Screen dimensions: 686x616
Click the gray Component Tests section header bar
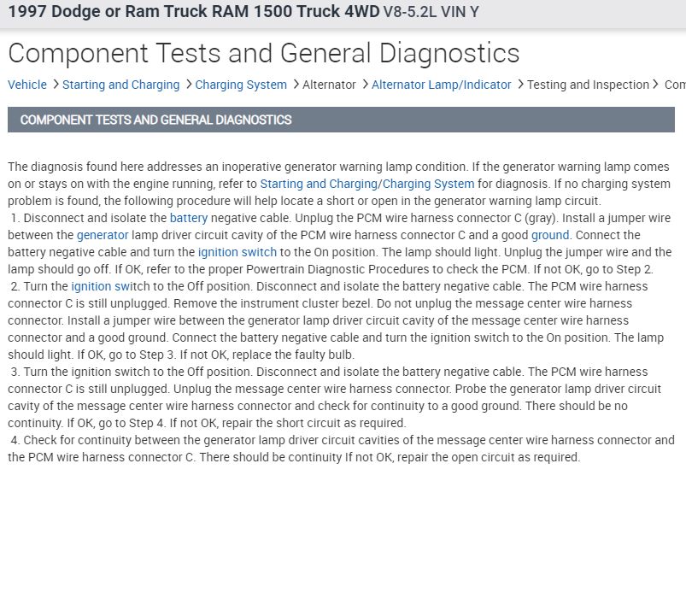341,120
